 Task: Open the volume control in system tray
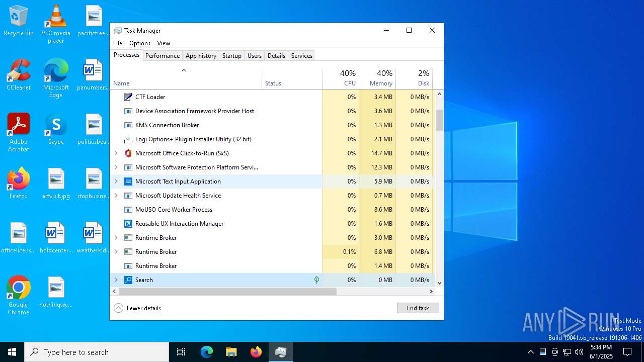coord(579,352)
